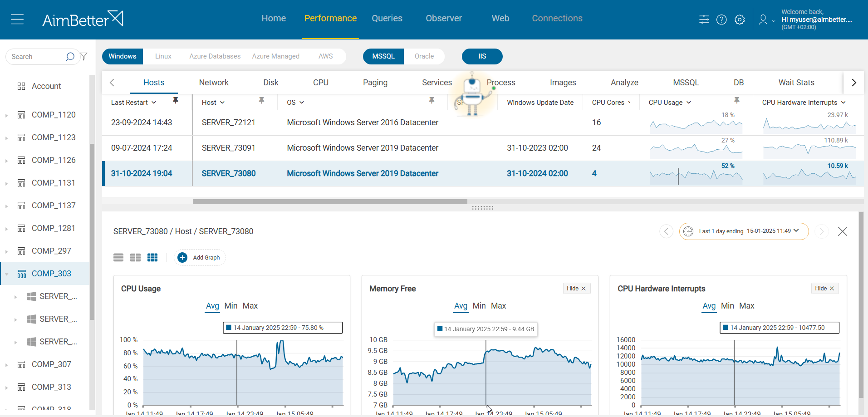Screen dimensions: 868x417
Task: Toggle IIS filter
Action: pyautogui.click(x=482, y=56)
